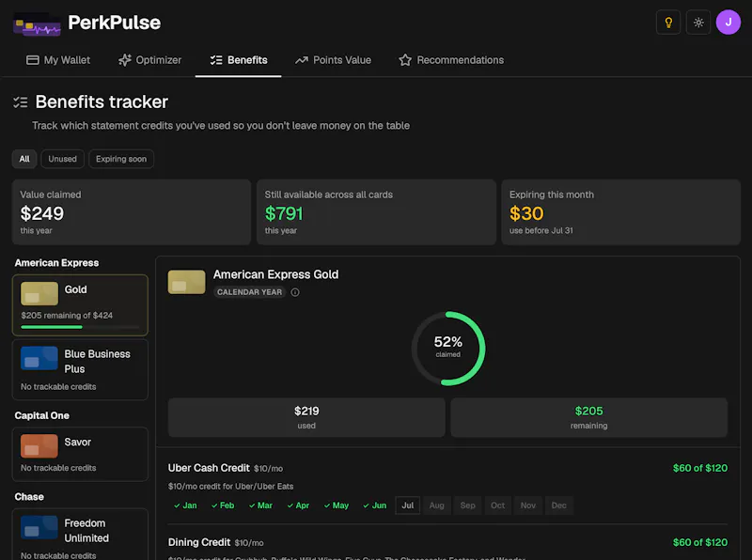Click the trend arrow icon beside Points Value
Screen dimensions: 752x560
tap(302, 60)
